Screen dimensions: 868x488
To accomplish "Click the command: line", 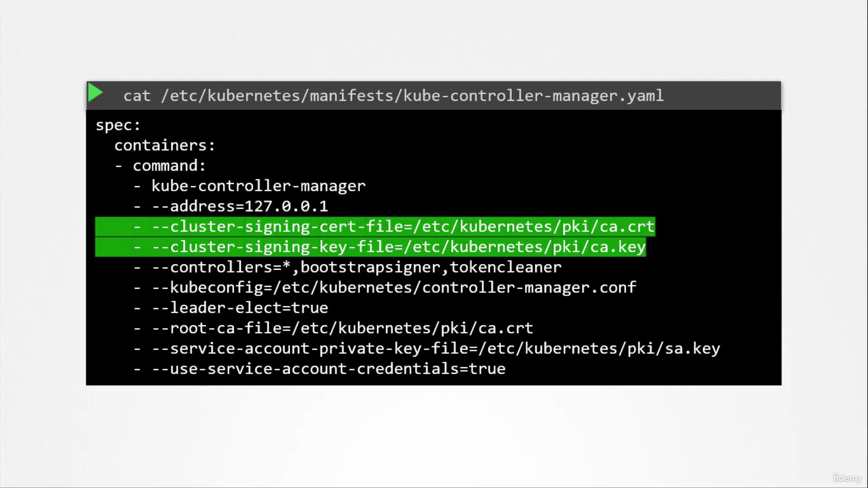I will pos(160,166).
